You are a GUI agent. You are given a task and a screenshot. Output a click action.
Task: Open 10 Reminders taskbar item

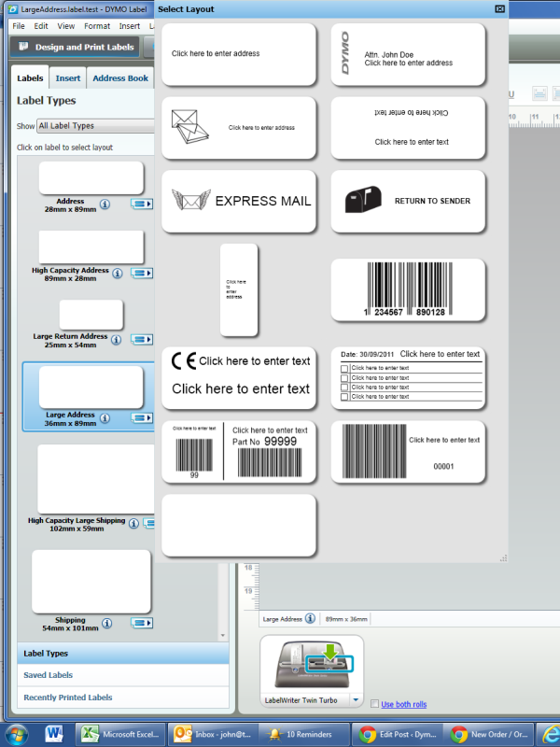coord(305,734)
